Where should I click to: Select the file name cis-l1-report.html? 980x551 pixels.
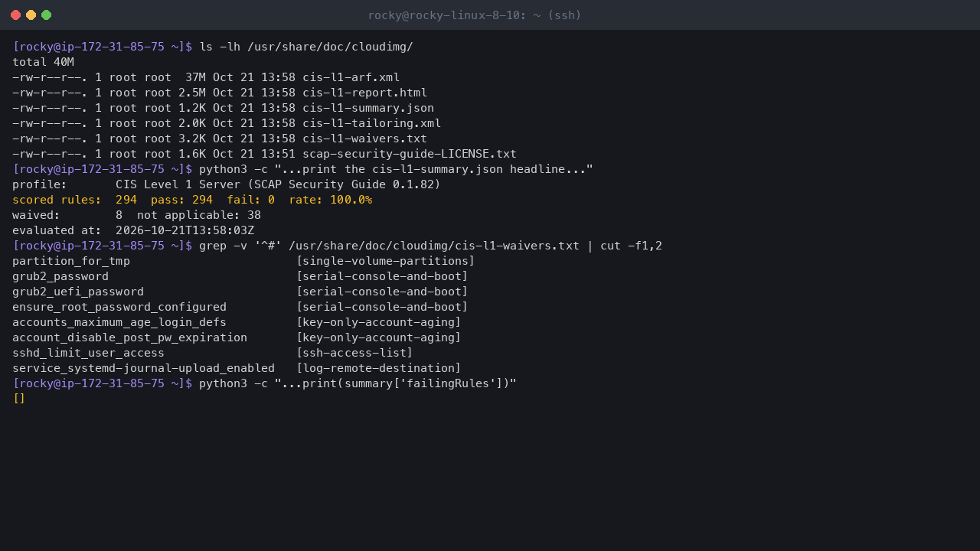[365, 93]
